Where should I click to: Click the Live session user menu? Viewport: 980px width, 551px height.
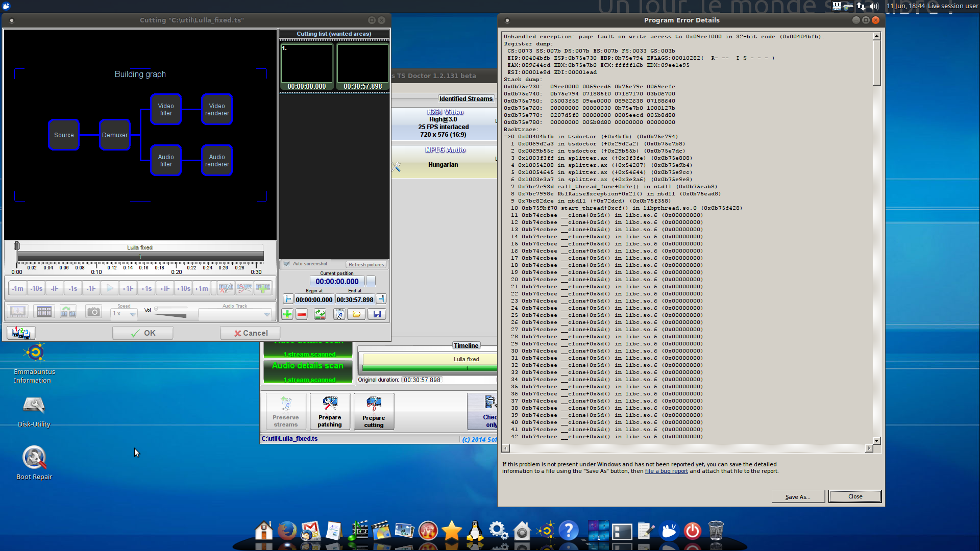(x=952, y=6)
